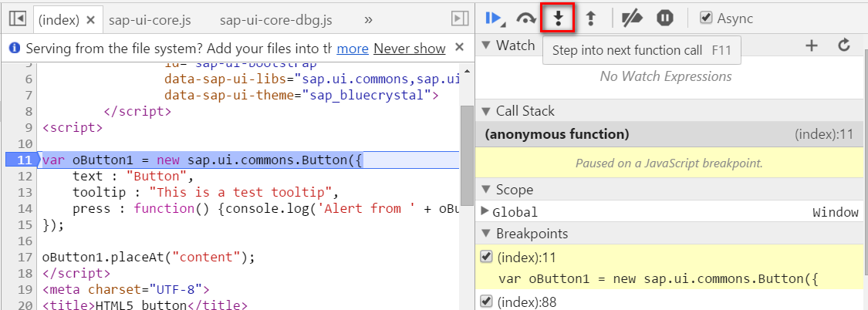Click the '<meta charset="UTF-8">' line
The height and width of the screenshot is (310, 868).
[126, 289]
